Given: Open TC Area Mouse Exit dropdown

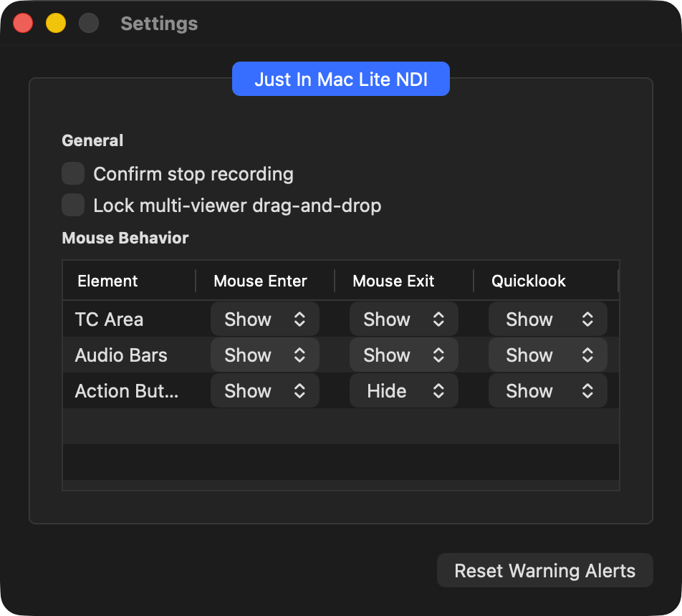Looking at the screenshot, I should [x=403, y=319].
